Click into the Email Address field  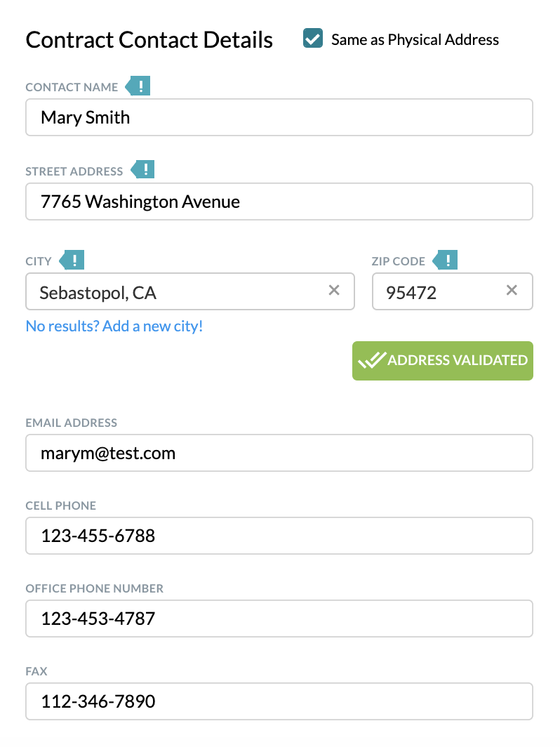point(279,453)
